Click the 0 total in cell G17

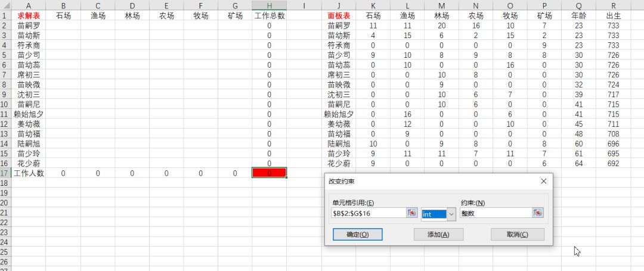click(x=235, y=173)
